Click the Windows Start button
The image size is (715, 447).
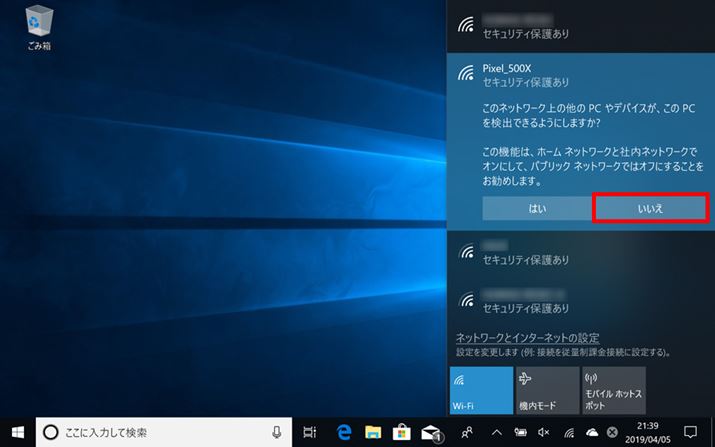point(17,431)
